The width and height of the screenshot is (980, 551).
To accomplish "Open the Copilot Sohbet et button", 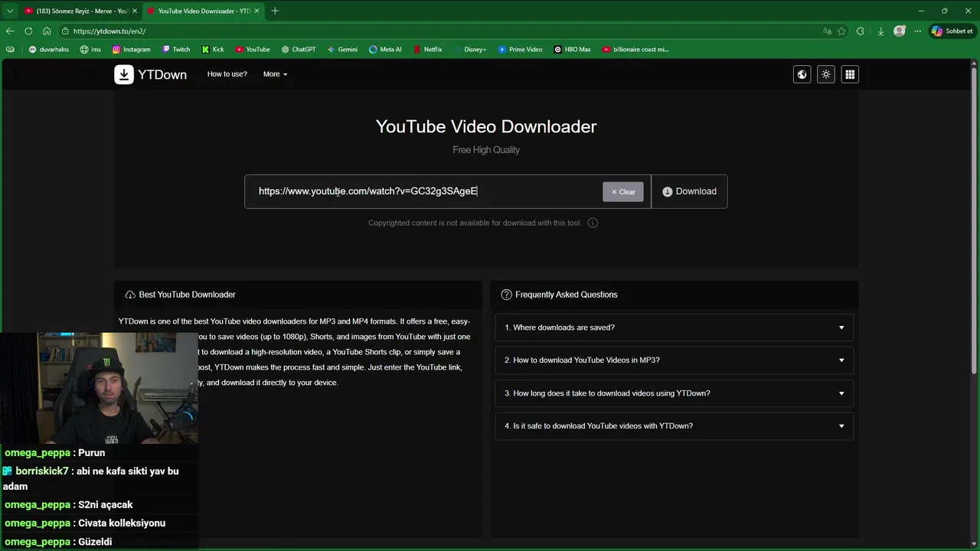I will tap(952, 31).
